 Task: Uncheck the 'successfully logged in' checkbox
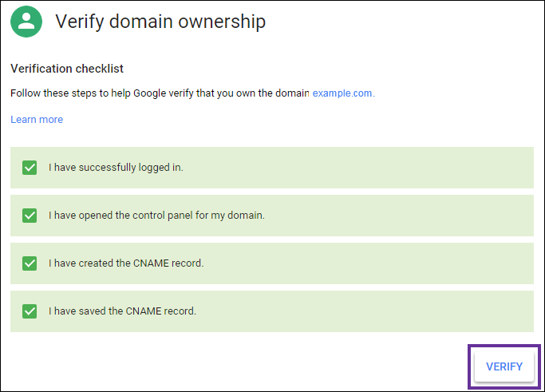30,168
